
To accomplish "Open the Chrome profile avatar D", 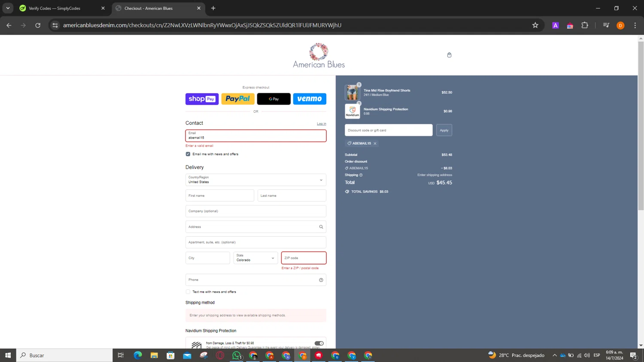I will point(620,25).
